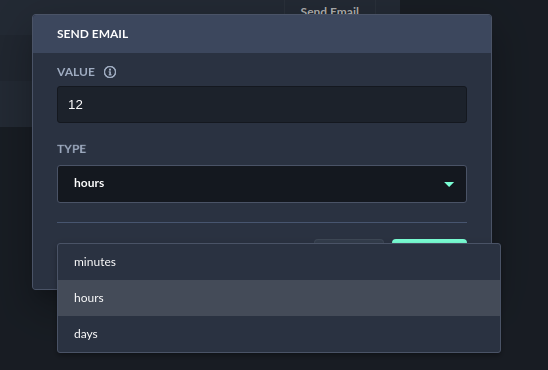Click the TYPE field label
Image resolution: width=548 pixels, height=370 pixels.
tap(71, 149)
